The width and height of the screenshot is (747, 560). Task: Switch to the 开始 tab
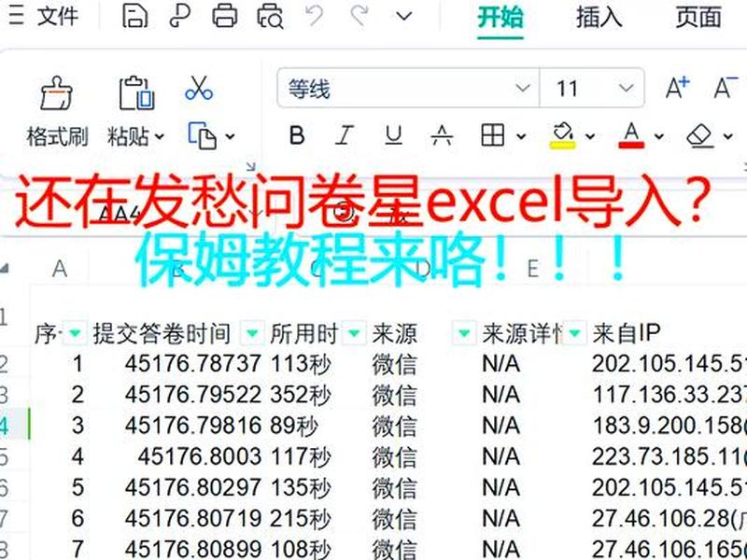pyautogui.click(x=500, y=18)
